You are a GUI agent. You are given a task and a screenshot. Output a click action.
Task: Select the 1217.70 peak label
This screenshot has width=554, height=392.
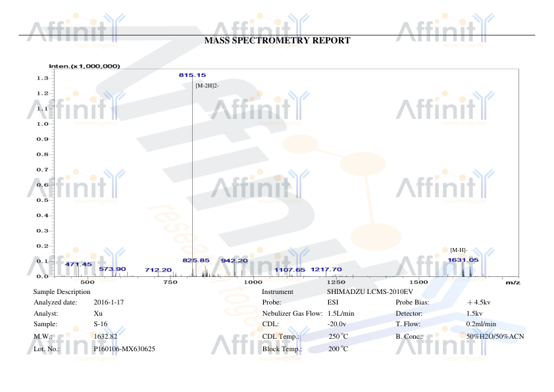tap(326, 270)
